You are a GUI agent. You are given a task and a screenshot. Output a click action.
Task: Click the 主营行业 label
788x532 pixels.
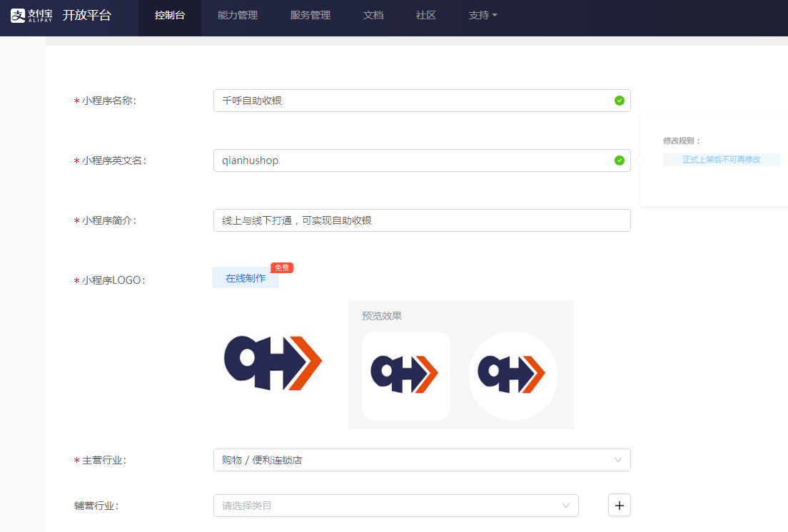(104, 461)
